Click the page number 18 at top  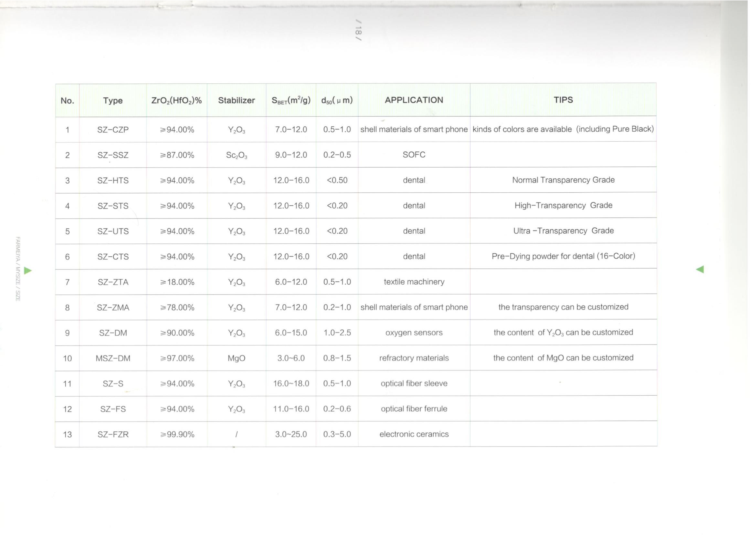coord(358,30)
